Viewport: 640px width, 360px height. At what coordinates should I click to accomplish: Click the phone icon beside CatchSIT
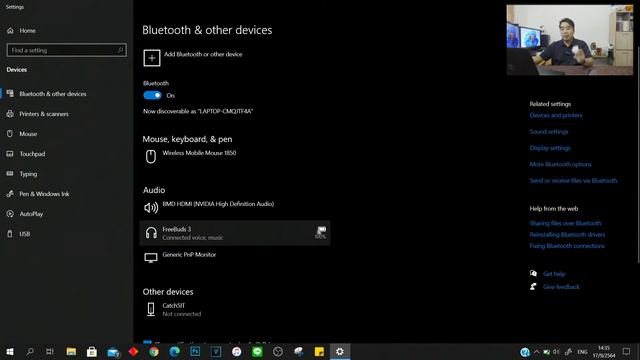click(x=151, y=309)
